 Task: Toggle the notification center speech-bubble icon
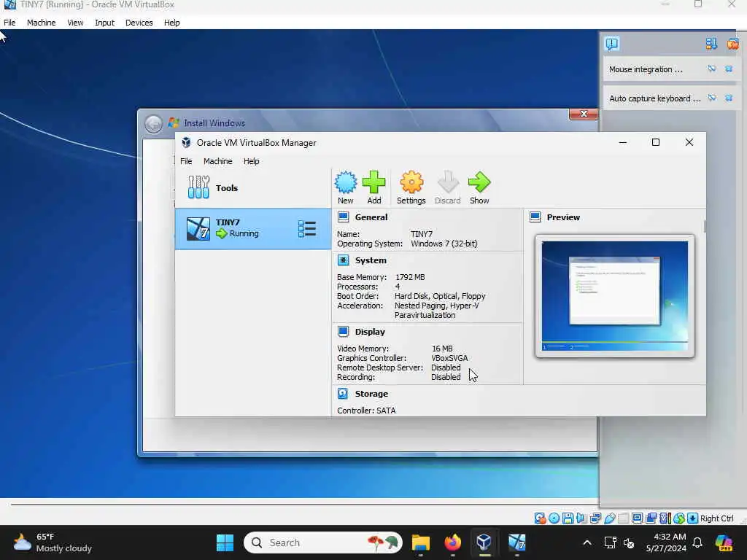pyautogui.click(x=612, y=44)
